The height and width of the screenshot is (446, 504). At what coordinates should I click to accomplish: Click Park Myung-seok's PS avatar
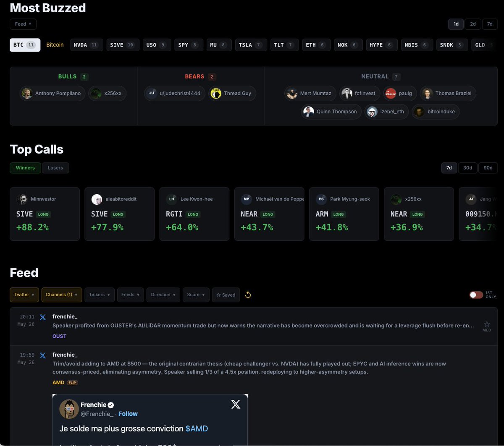coord(321,199)
